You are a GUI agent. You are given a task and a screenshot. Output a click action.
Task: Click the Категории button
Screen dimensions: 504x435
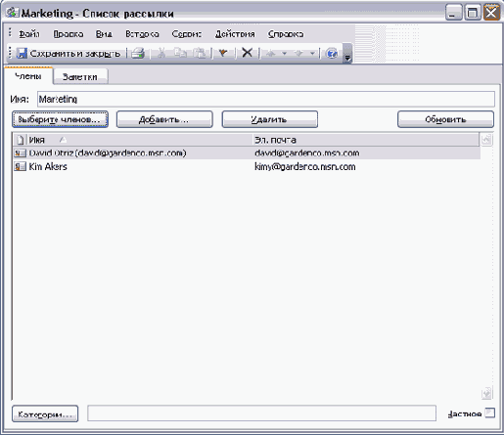tap(45, 413)
